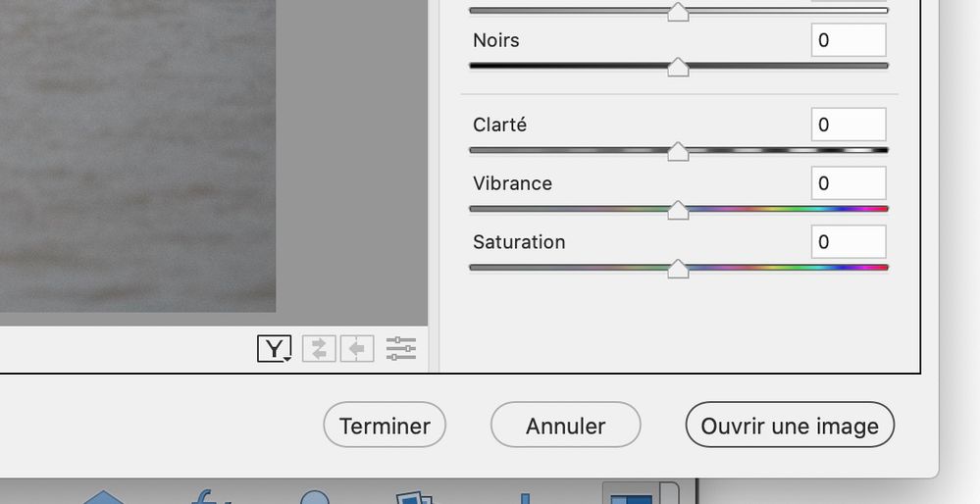The image size is (980, 504).
Task: Click the Ouvrir une image button
Action: [790, 425]
